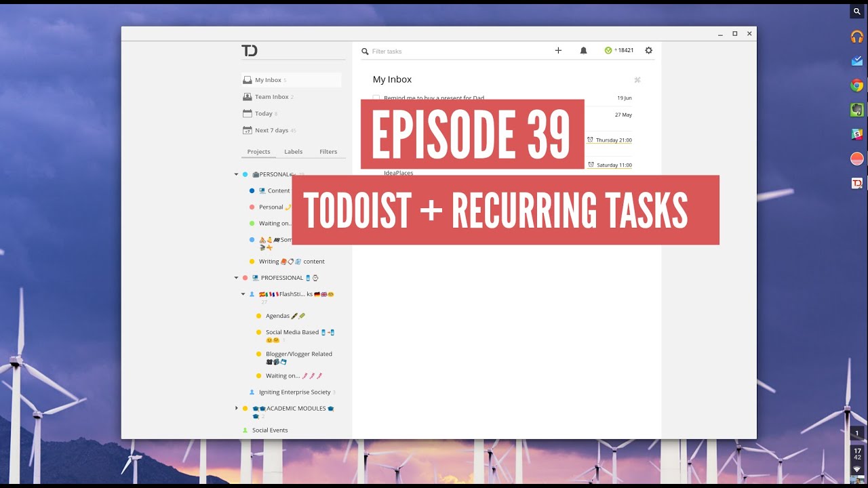Image resolution: width=868 pixels, height=488 pixels.
Task: Click the green person icon beside Social Events
Action: (x=245, y=430)
